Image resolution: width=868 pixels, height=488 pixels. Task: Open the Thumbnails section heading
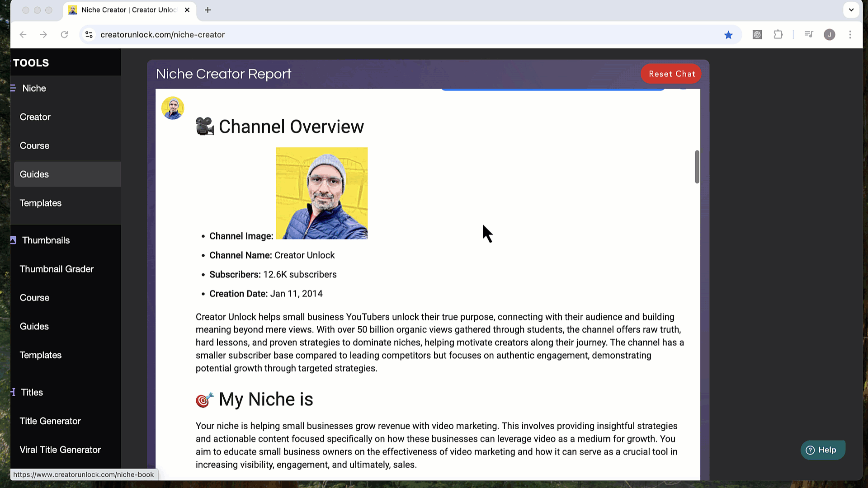click(x=46, y=240)
